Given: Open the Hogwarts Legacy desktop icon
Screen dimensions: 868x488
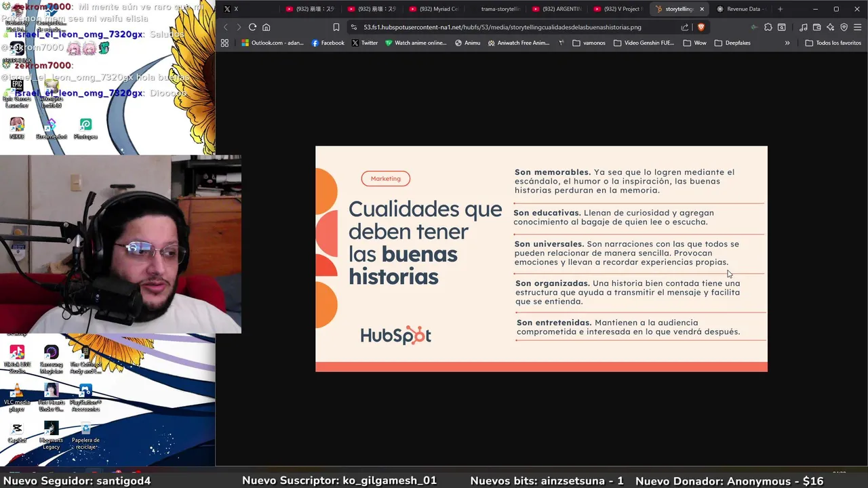Looking at the screenshot, I should click(51, 435).
